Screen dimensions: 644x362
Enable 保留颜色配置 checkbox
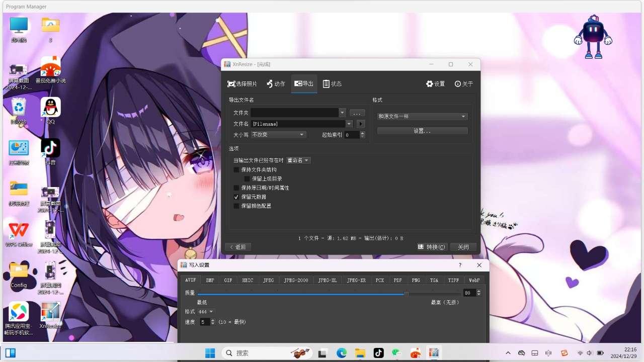click(x=236, y=206)
